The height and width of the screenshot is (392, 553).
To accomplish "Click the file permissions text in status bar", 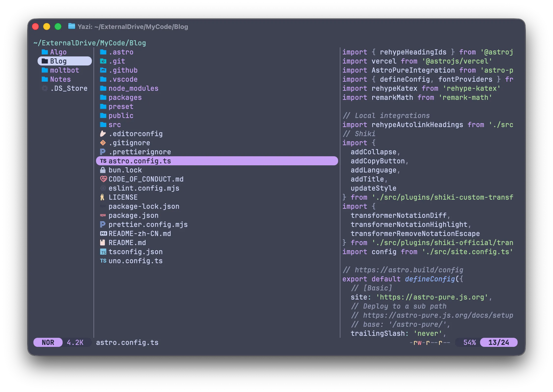I will [430, 342].
